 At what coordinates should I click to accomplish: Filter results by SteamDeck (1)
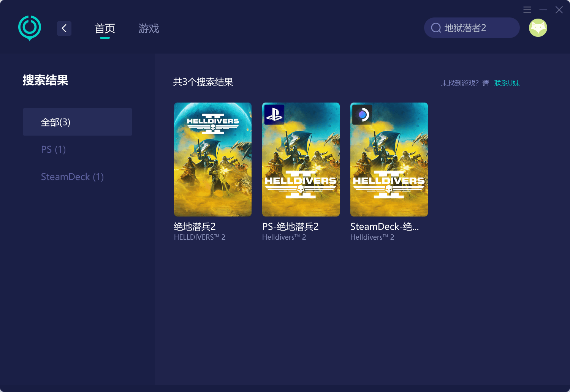(72, 177)
